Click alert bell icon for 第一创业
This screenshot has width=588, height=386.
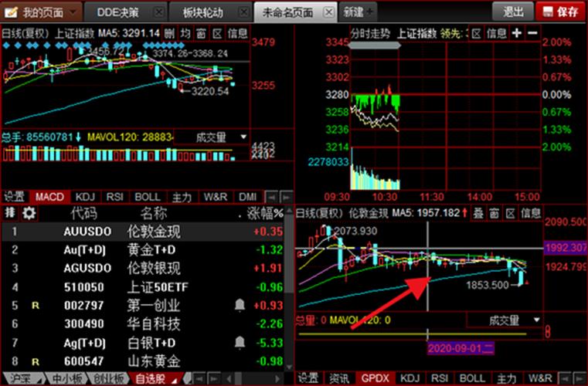coord(240,306)
